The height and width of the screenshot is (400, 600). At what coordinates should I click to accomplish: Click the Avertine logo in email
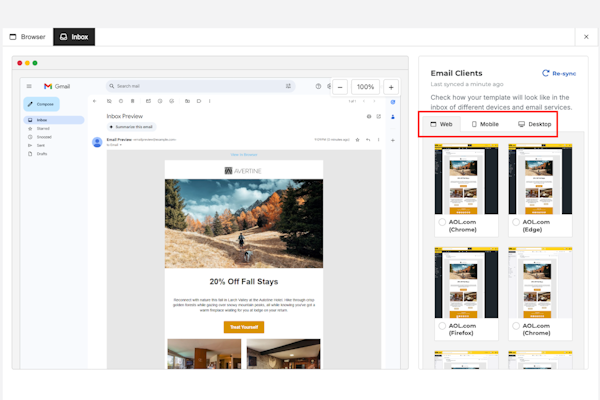243,171
